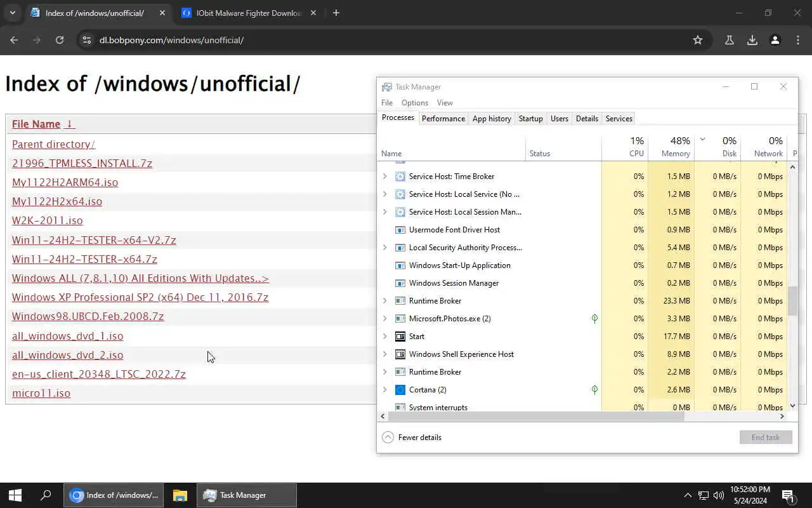The image size is (812, 508).
Task: Switch to App history tab
Action: click(492, 119)
